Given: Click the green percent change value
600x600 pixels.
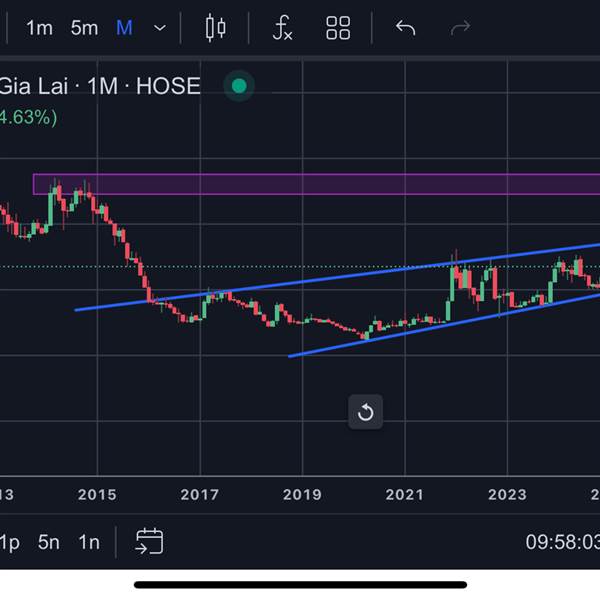Looking at the screenshot, I should [28, 117].
